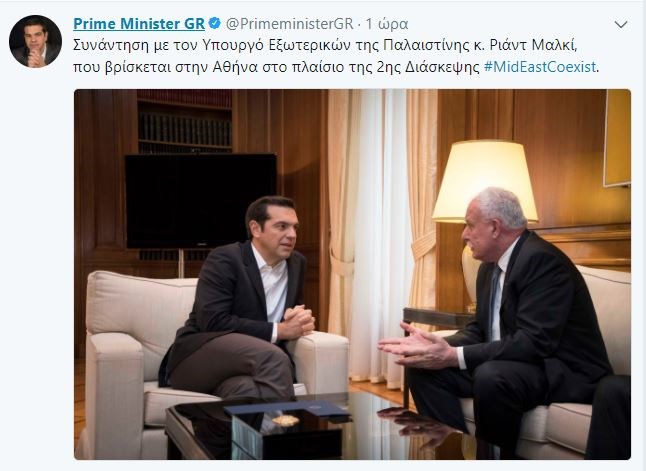Follow the #MidEastCoexist hashtag
Image resolution: width=646 pixels, height=471 pixels.
click(540, 67)
